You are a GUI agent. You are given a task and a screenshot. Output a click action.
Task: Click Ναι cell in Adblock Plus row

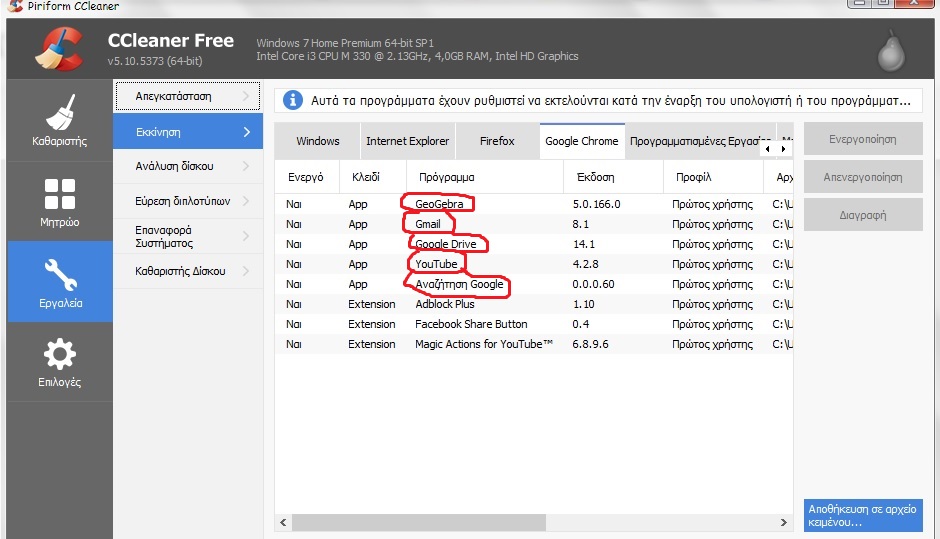point(294,304)
